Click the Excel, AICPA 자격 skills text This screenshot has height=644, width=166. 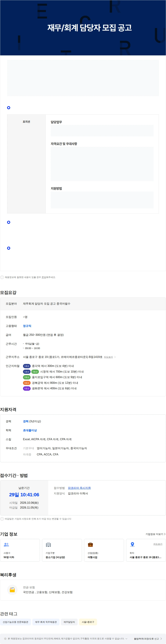[x=47, y=439]
